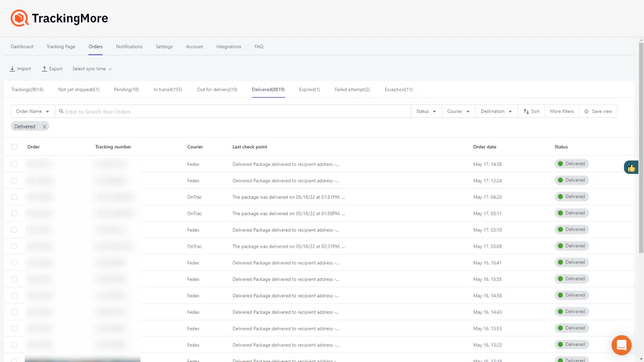
Task: Click the Order date column header
Action: 485,147
